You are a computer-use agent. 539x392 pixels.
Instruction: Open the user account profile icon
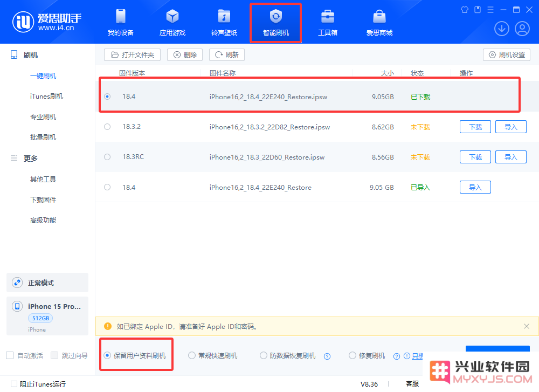[522, 29]
